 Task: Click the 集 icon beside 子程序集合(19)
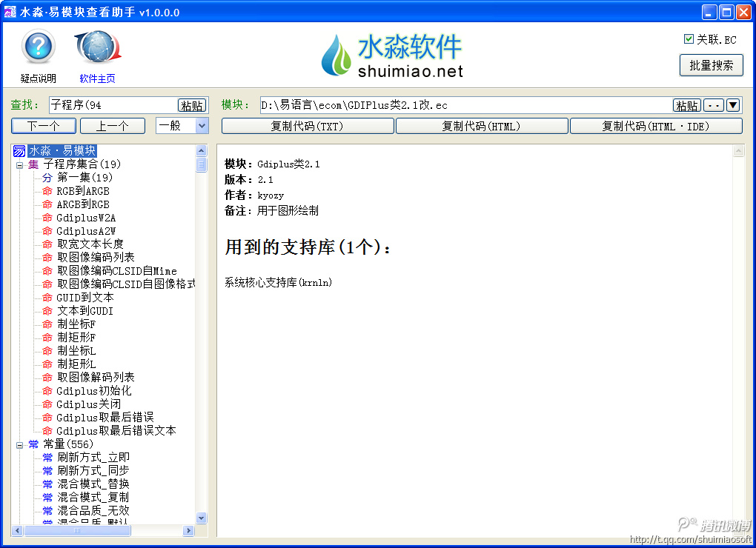coord(33,164)
